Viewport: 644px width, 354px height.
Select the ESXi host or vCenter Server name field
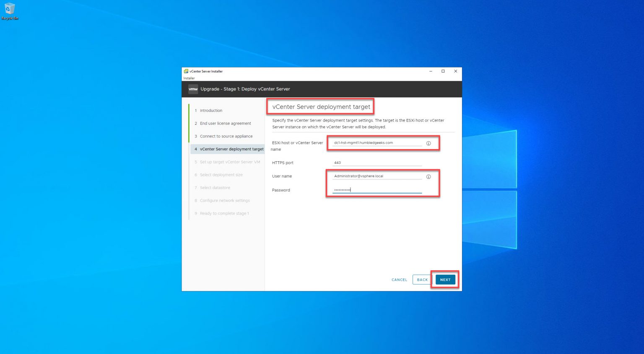[376, 143]
